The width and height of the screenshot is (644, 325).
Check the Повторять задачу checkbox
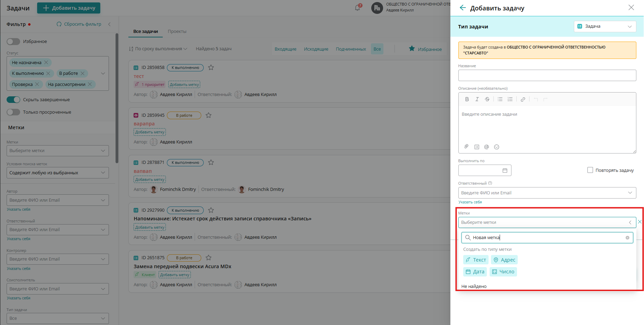tap(590, 170)
